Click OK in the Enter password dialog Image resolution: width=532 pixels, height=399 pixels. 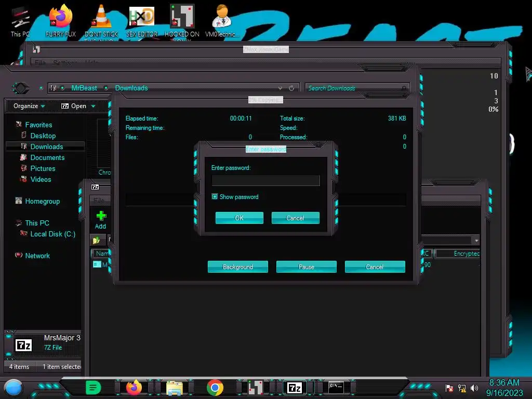[x=239, y=218]
